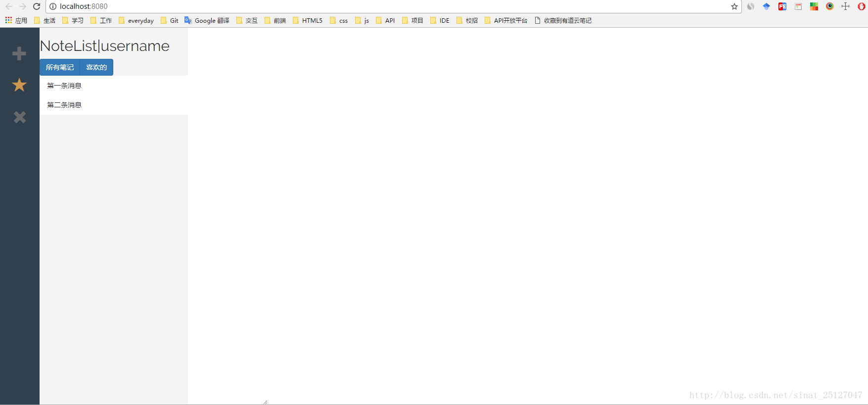This screenshot has width=868, height=405.
Task: Open the Google 翻译 bookmark
Action: tap(207, 20)
